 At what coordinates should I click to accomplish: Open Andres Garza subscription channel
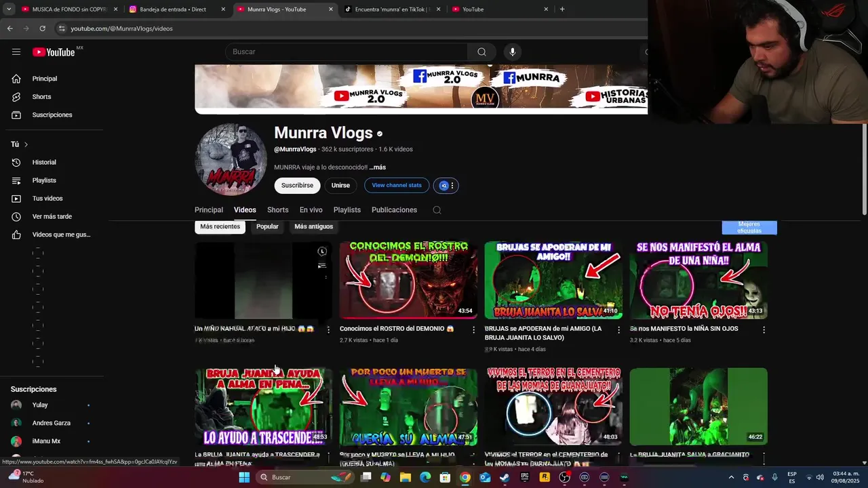(52, 423)
